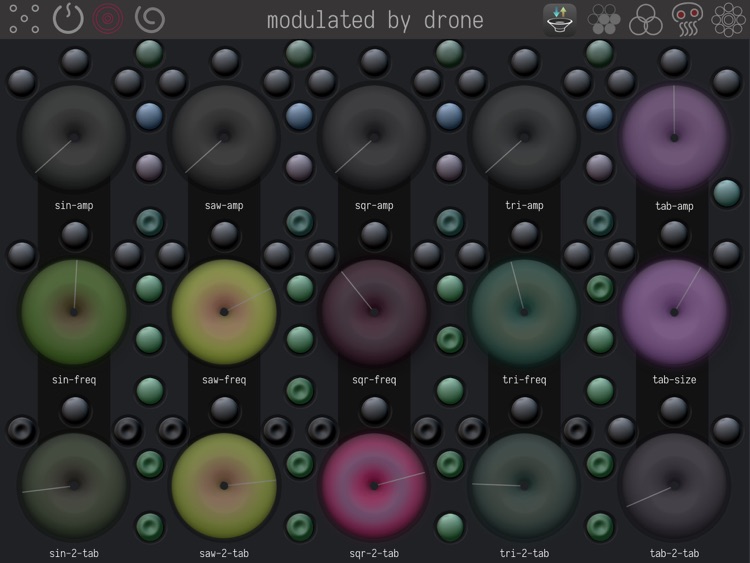Click the 'modulated by drone' title
Image resolution: width=750 pixels, height=563 pixels.
tap(375, 21)
